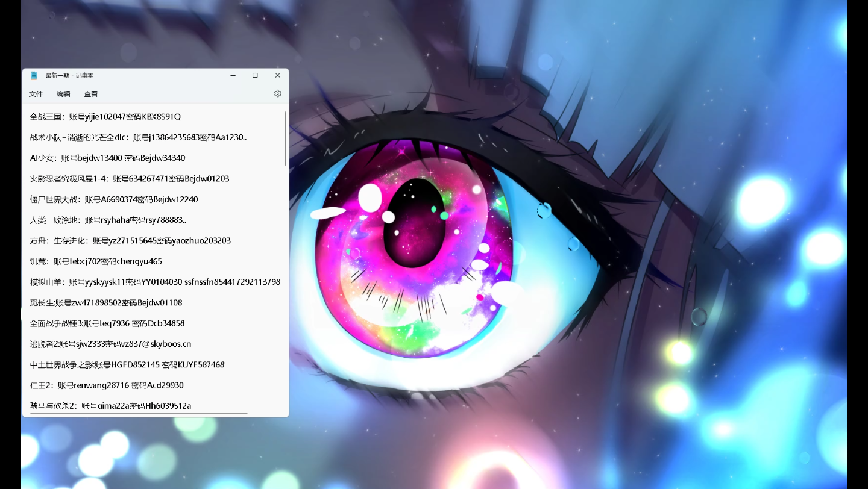Click the line starting with 方舟：生存进化

pos(130,240)
